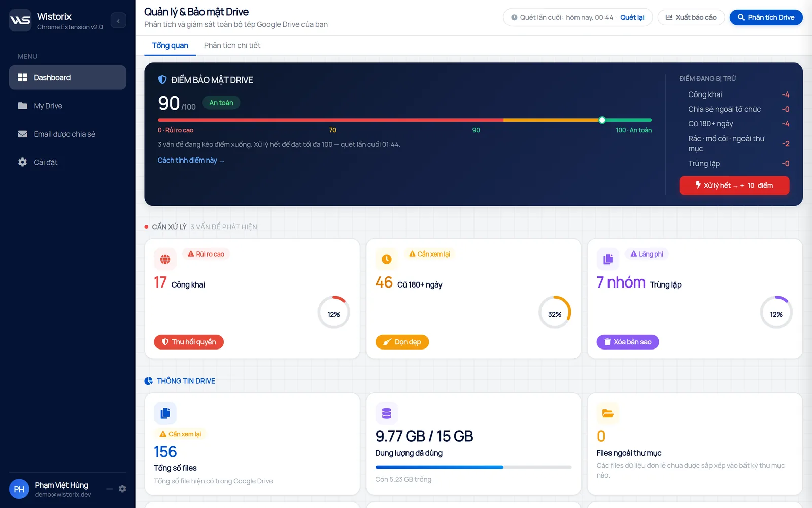Open My Drive in the sidebar
The image size is (812, 508).
[67, 106]
